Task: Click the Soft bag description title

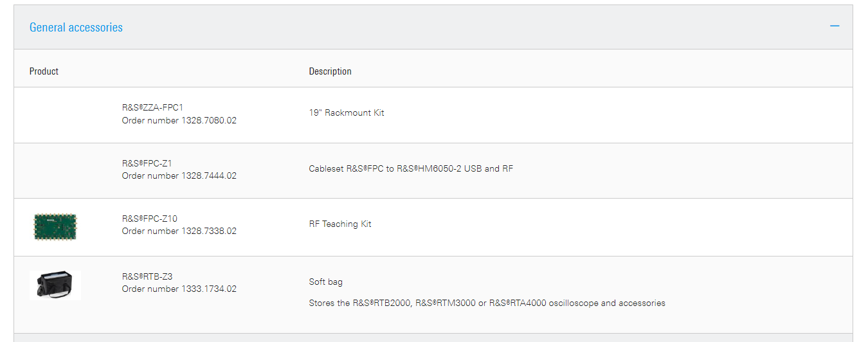Action: click(x=326, y=282)
